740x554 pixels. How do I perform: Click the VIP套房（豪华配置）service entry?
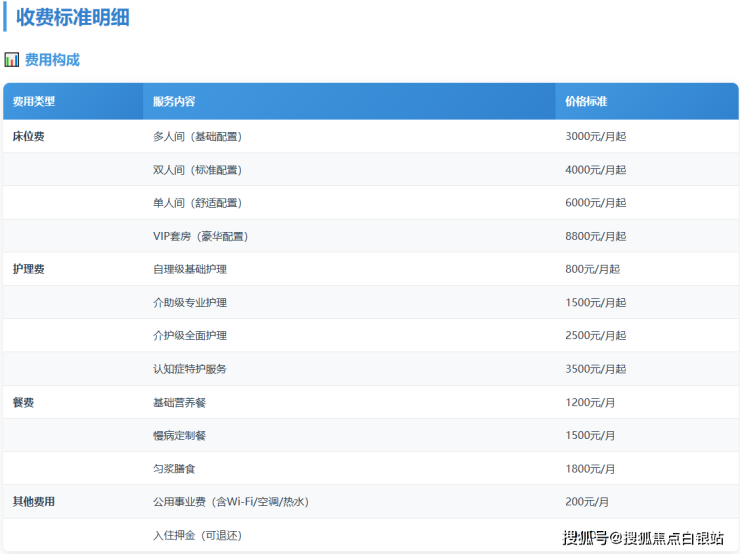200,236
